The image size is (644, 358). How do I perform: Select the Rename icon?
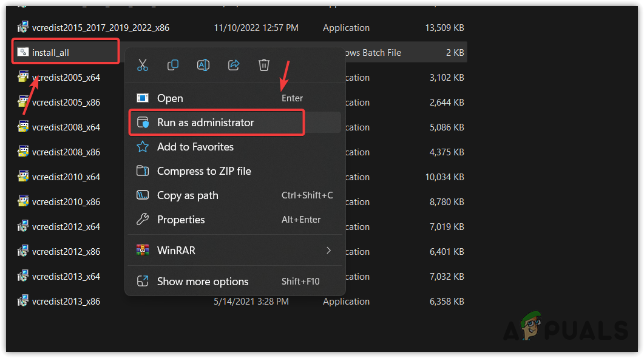(203, 65)
